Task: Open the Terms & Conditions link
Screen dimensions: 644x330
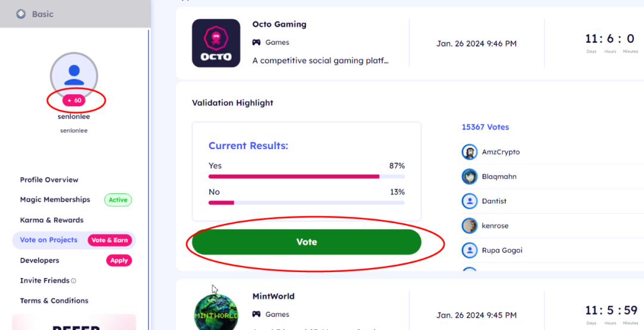Action: pyautogui.click(x=54, y=301)
